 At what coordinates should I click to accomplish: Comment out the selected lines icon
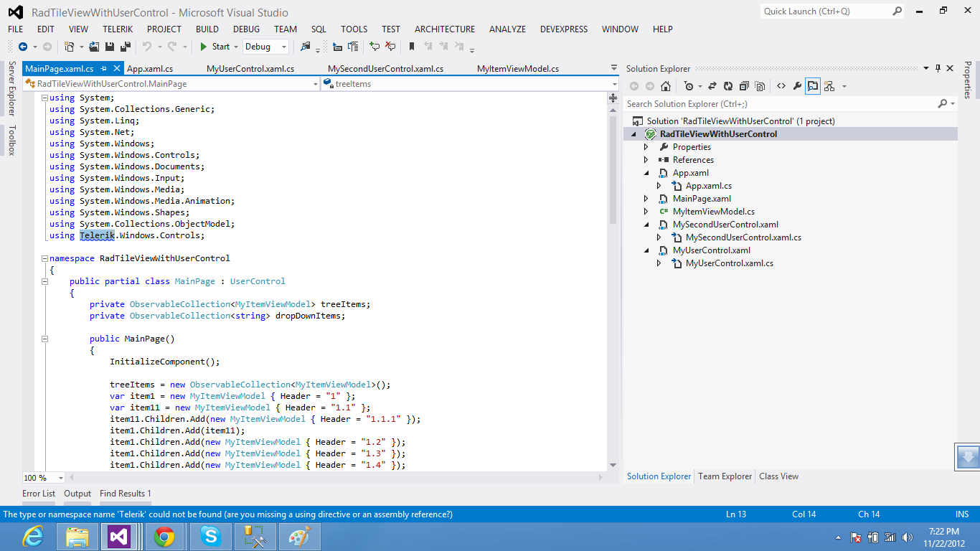[374, 47]
